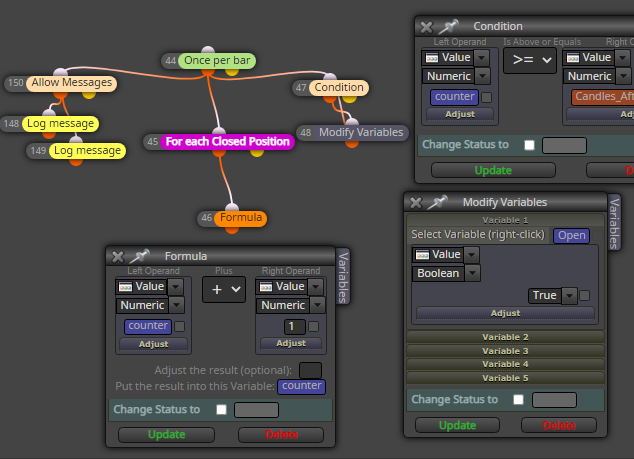Expand the Variable 3 section
This screenshot has width=634, height=459.
tap(505, 351)
